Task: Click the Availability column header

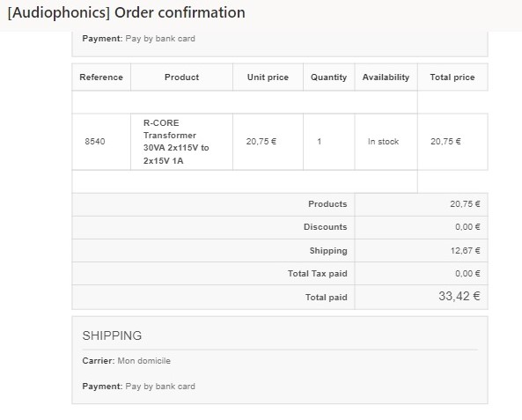Action: (386, 77)
